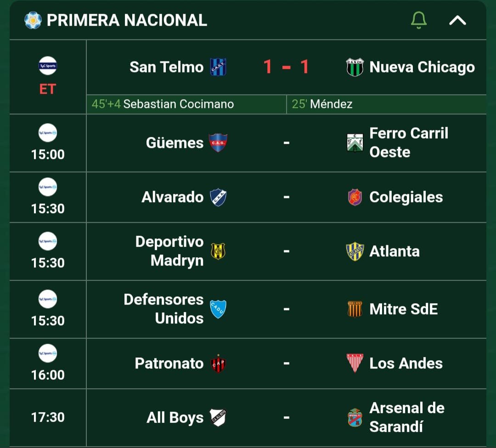Collapse the Primera Nacional section
496x448 pixels.
click(x=457, y=21)
